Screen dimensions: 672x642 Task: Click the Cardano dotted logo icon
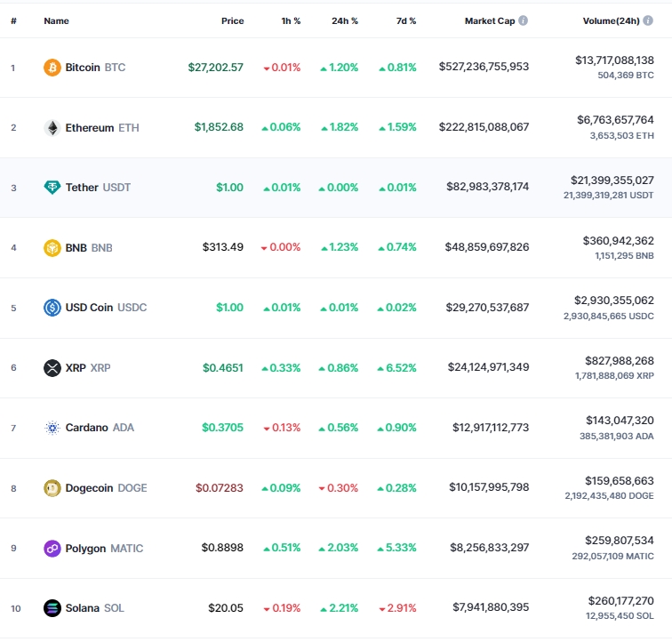pyautogui.click(x=52, y=428)
